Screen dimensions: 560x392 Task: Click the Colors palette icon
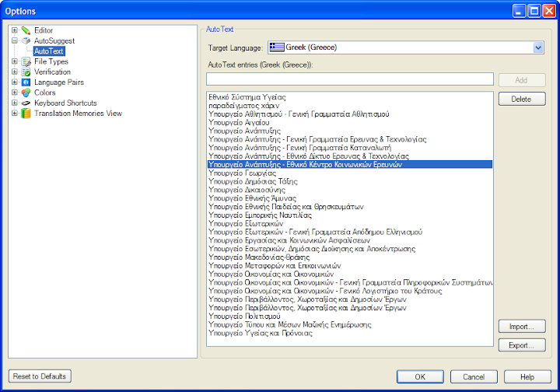click(x=26, y=93)
